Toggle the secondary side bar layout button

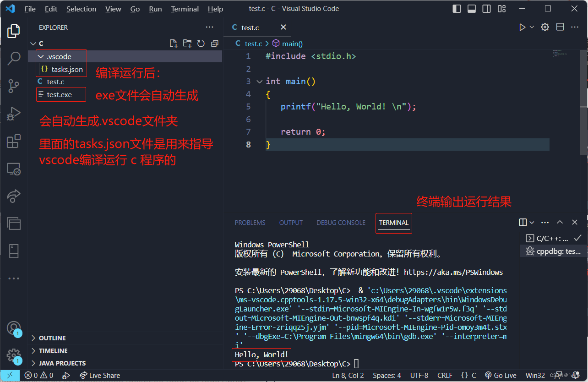click(x=487, y=9)
